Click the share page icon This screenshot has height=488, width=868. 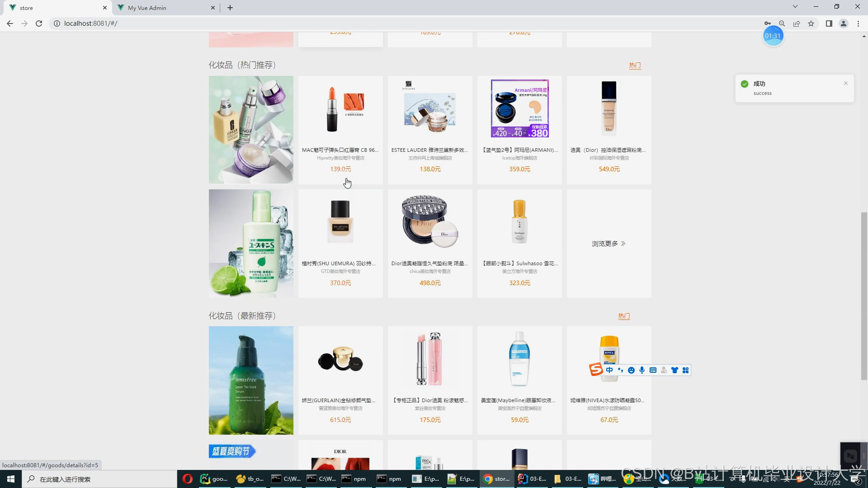pos(797,23)
